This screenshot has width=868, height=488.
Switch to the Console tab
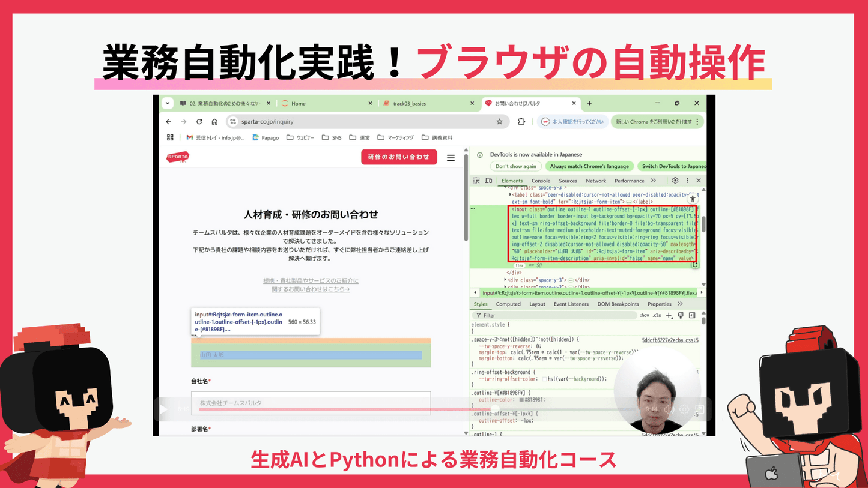(x=541, y=181)
